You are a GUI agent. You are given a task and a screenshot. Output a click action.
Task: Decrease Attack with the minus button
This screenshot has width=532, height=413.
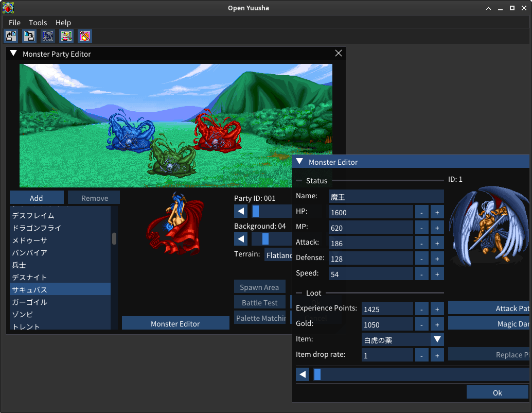(421, 243)
